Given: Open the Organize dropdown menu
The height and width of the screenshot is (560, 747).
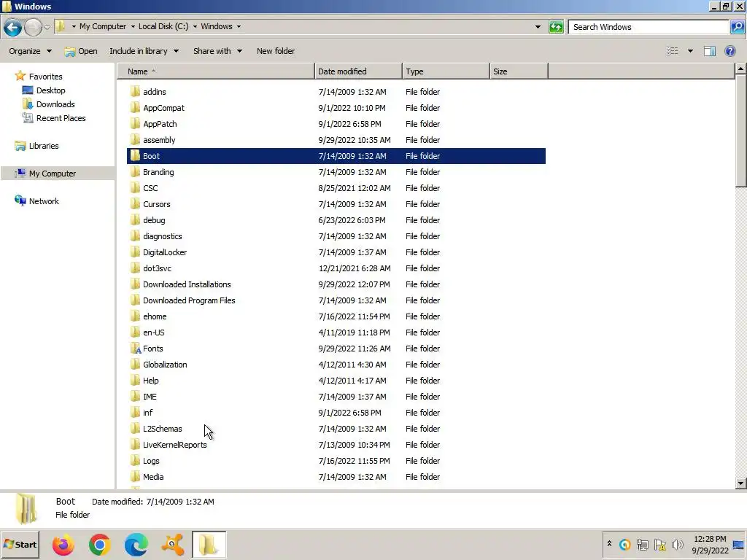Looking at the screenshot, I should click(30, 51).
